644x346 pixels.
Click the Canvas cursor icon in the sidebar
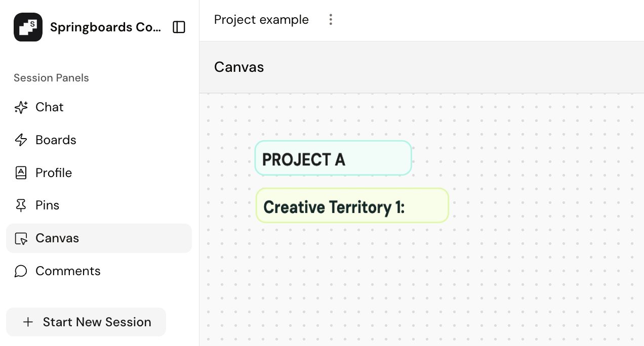pyautogui.click(x=21, y=238)
